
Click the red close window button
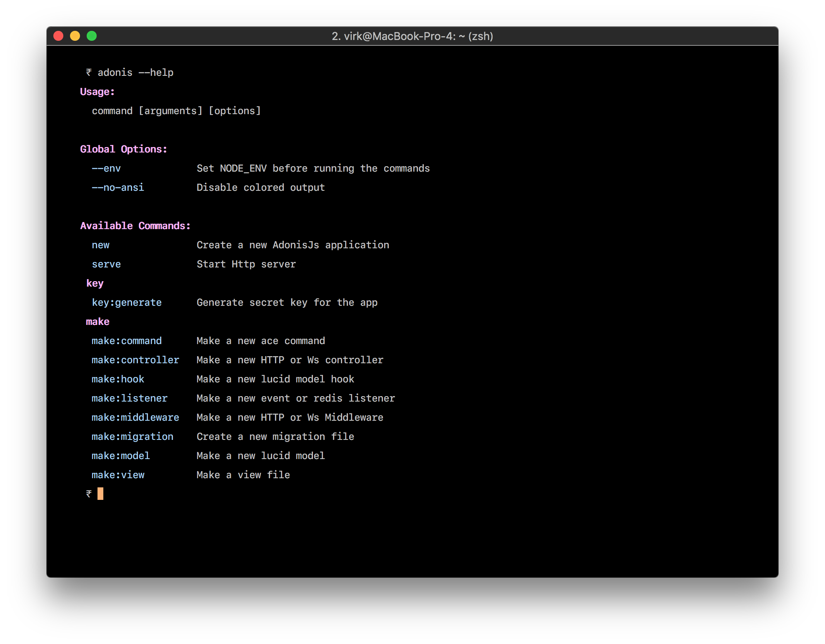click(x=58, y=36)
